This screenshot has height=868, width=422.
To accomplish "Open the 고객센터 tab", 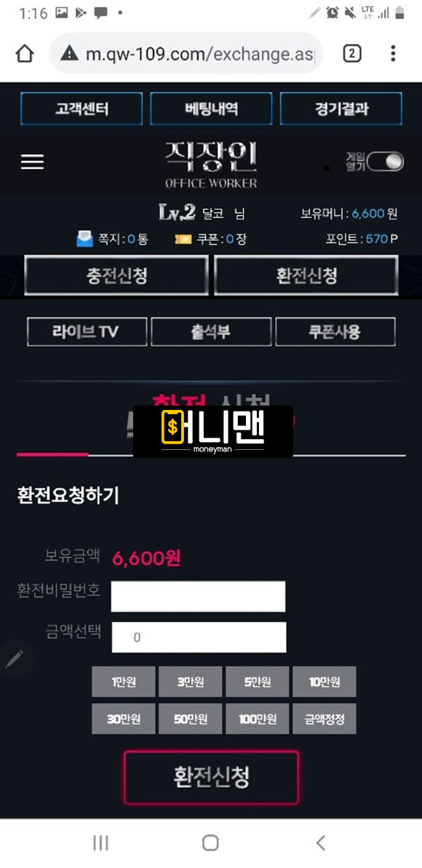I will 82,108.
